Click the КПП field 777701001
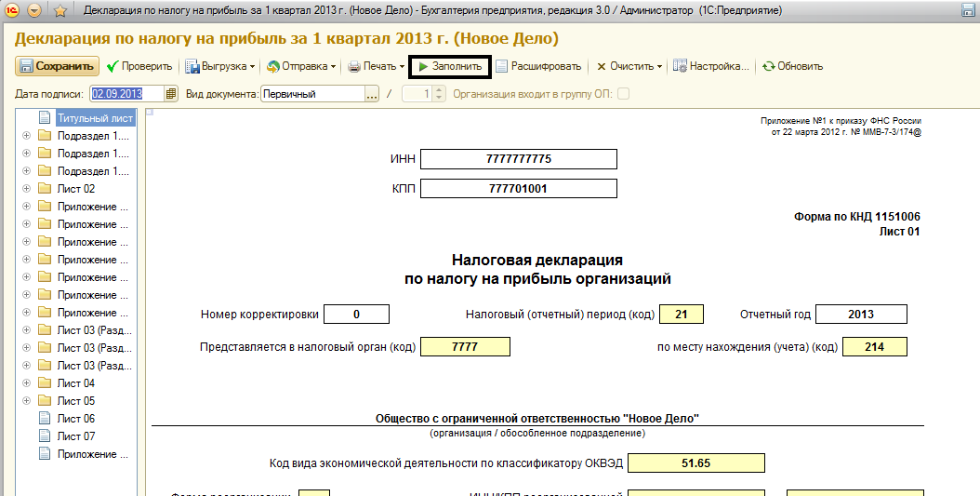 (519, 188)
